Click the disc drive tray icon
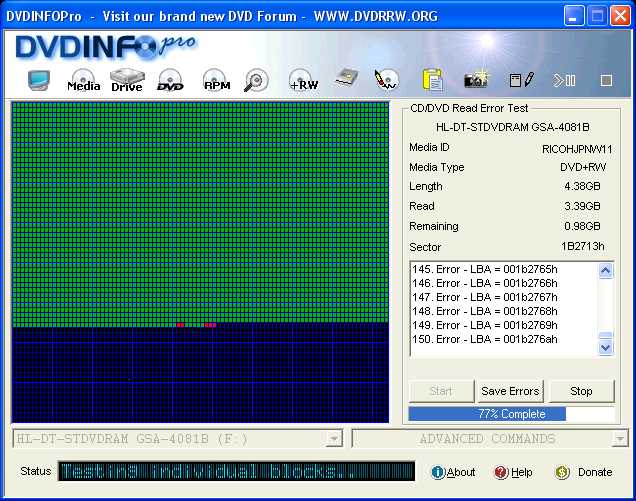 pyautogui.click(x=347, y=79)
